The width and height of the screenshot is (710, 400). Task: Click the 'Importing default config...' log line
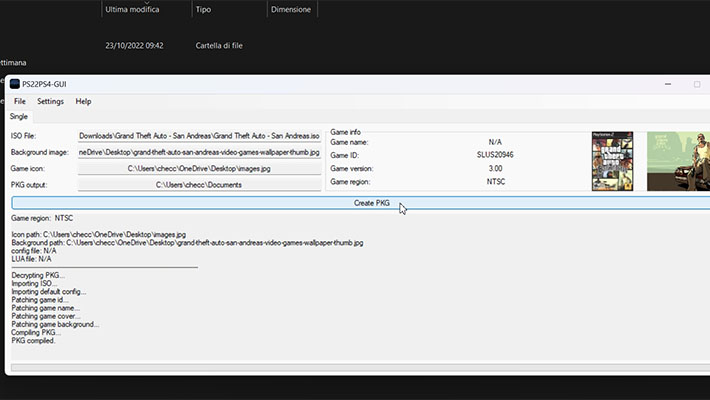[x=49, y=292]
